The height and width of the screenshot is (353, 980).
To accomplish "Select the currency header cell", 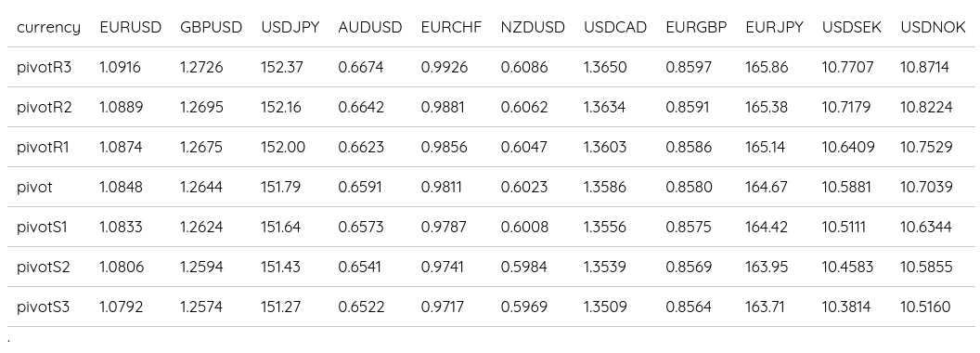I will 49,28.
